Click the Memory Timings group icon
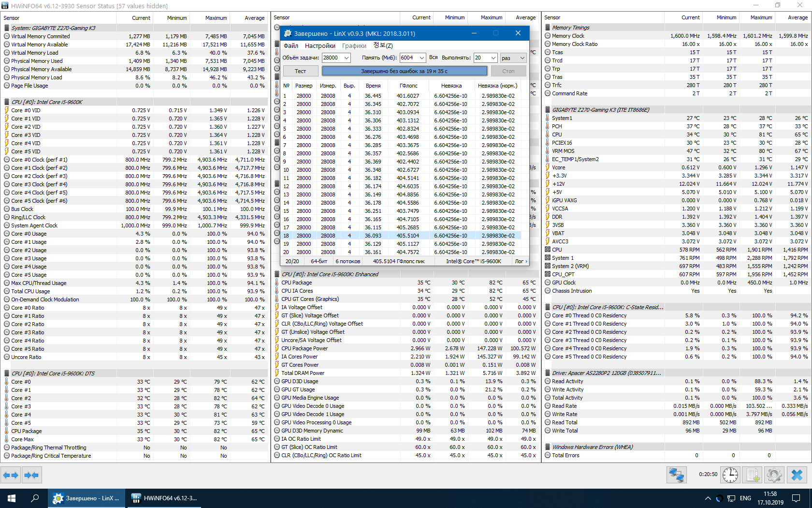This screenshot has height=508, width=812. 548,28
